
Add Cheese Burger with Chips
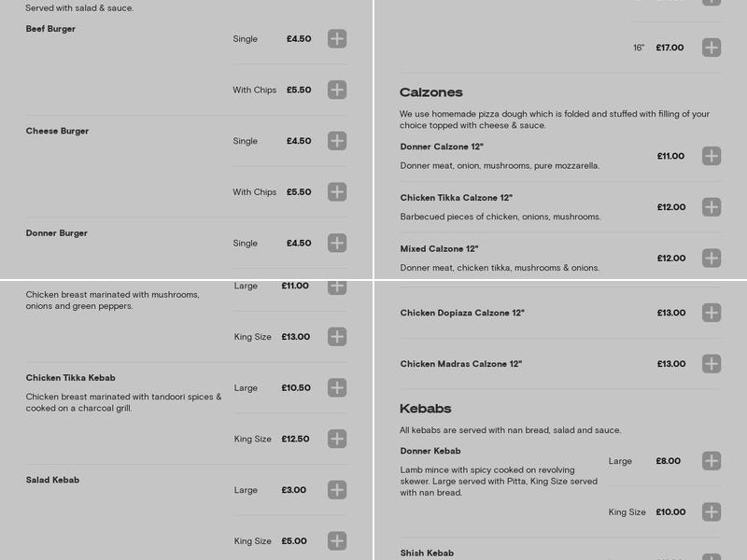click(x=336, y=191)
